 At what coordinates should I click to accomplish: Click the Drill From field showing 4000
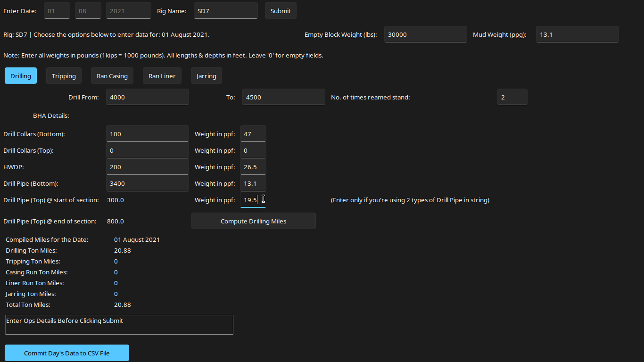(x=147, y=97)
